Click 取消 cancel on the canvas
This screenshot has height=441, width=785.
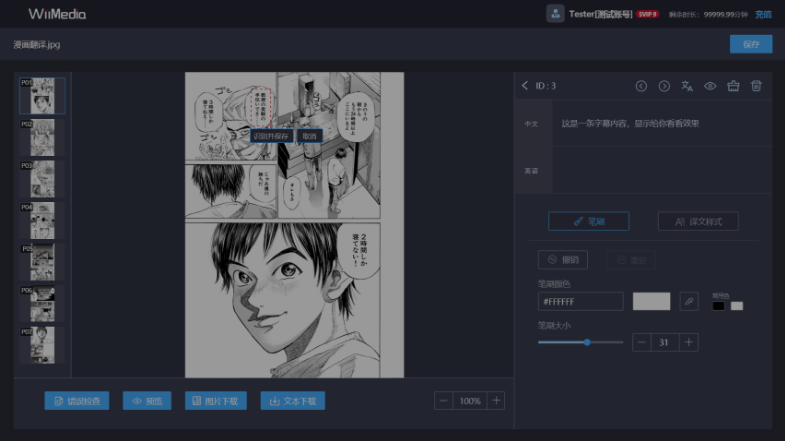coord(309,136)
